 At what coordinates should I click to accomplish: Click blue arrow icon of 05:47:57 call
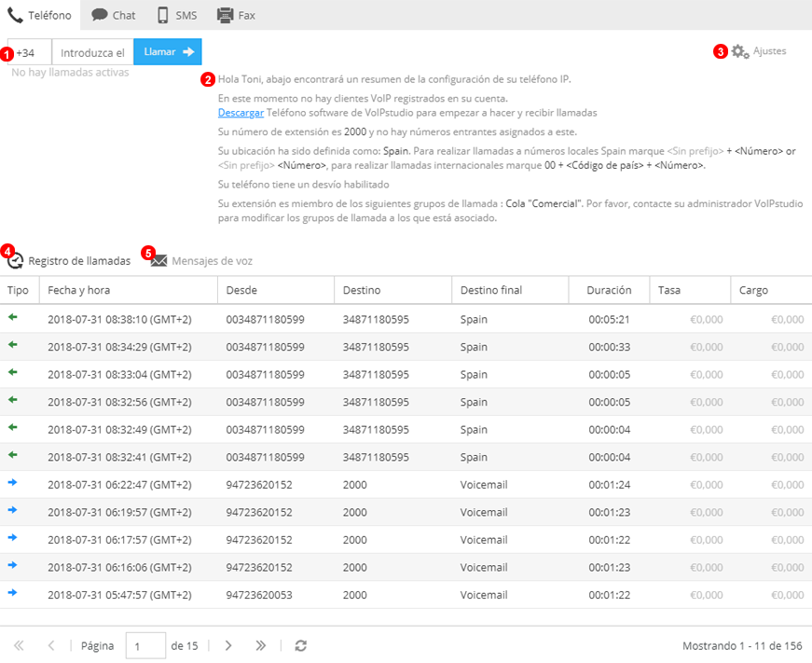[13, 592]
